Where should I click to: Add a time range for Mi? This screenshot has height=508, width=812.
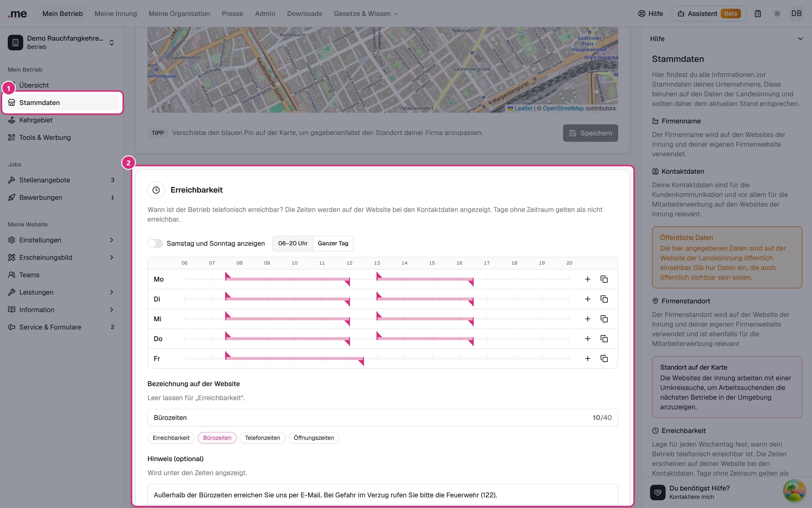pos(587,319)
